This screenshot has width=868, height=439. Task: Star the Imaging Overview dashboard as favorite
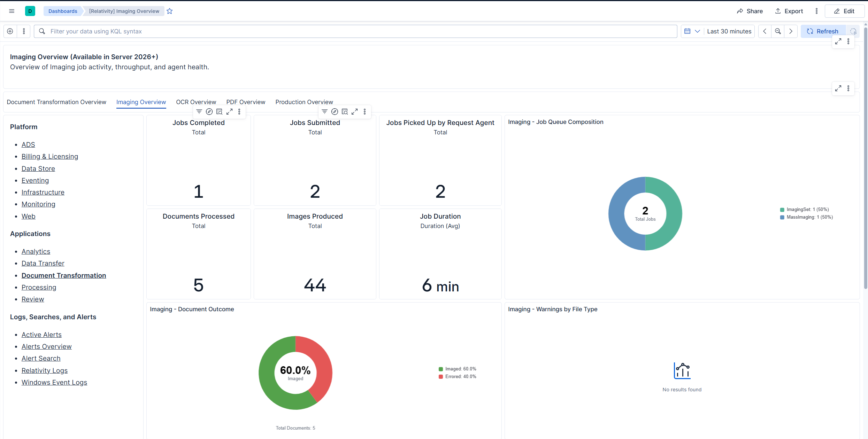170,11
